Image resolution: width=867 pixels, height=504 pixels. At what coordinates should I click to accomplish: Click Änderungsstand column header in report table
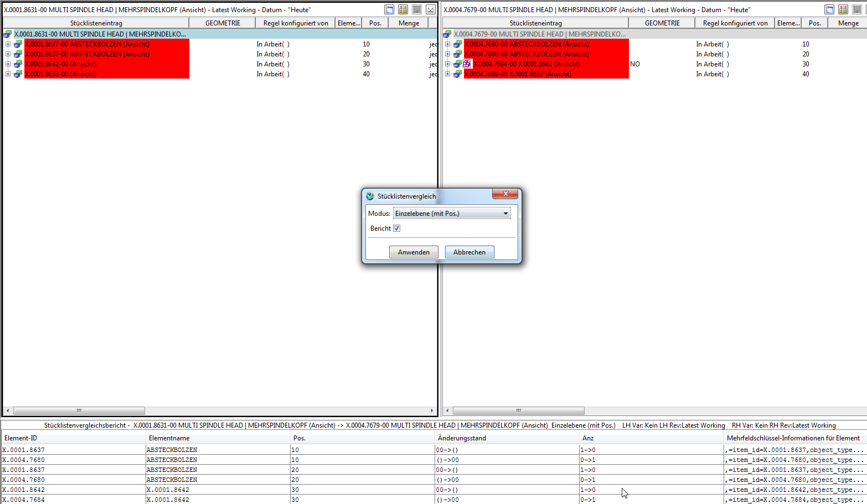[462, 438]
